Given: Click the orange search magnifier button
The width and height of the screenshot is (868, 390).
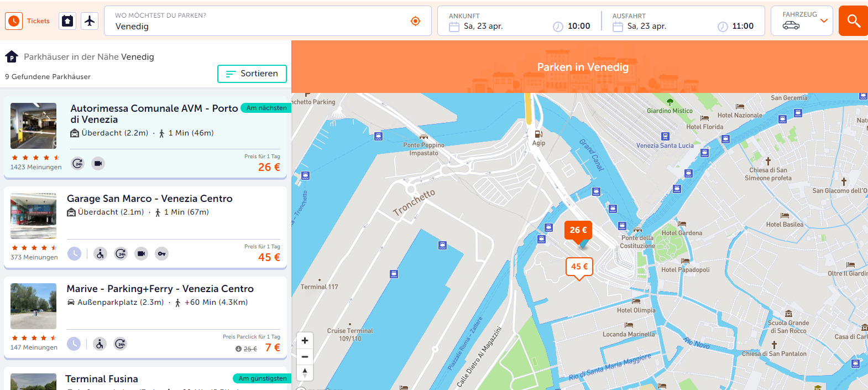Looking at the screenshot, I should 853,21.
